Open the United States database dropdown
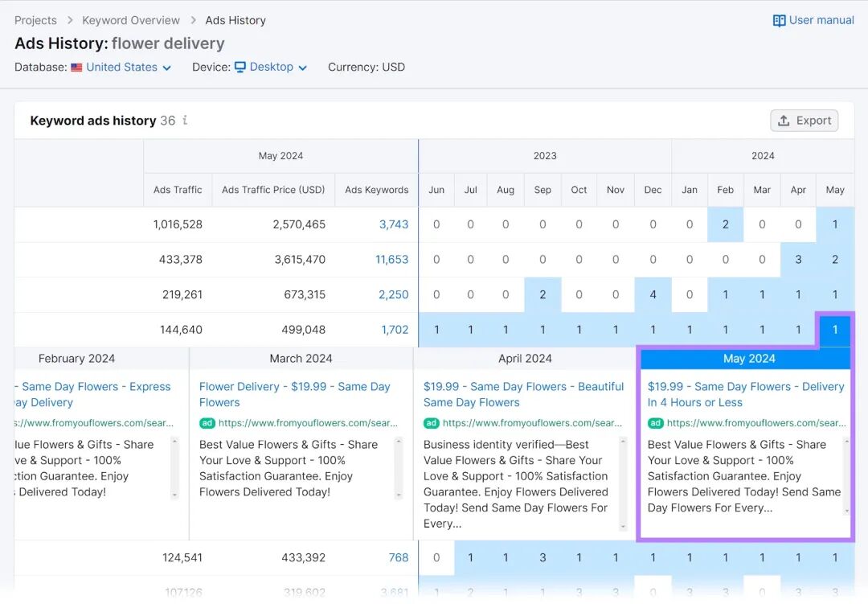 point(129,67)
